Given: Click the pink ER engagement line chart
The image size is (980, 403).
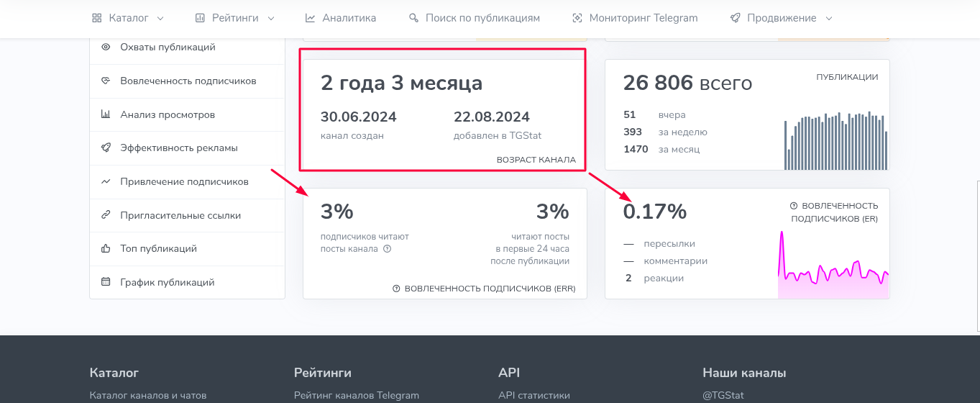Looking at the screenshot, I should point(833,264).
